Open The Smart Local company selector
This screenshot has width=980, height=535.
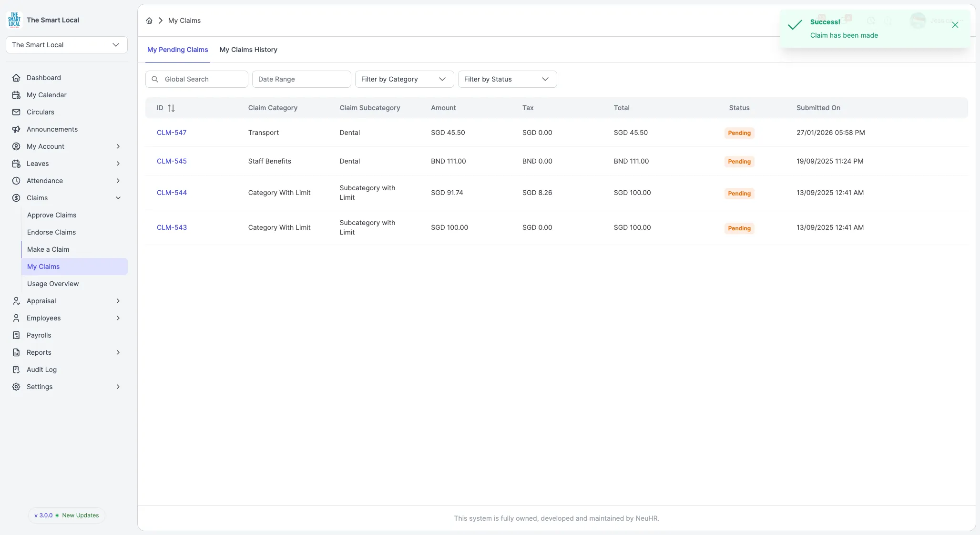[x=67, y=45]
